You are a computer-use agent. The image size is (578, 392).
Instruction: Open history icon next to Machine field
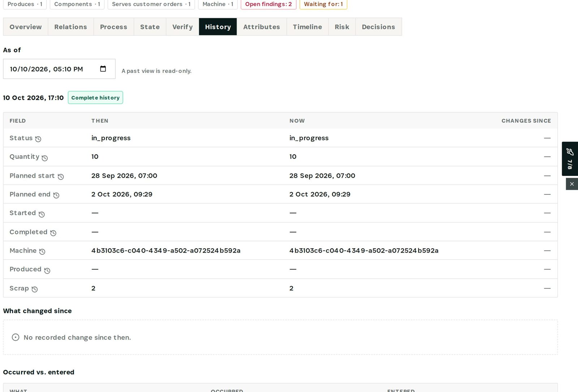(42, 252)
